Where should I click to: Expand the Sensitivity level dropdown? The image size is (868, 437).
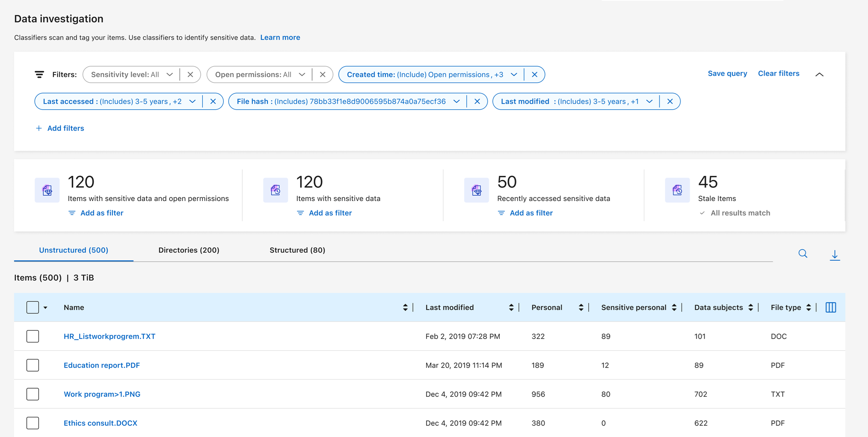(169, 74)
